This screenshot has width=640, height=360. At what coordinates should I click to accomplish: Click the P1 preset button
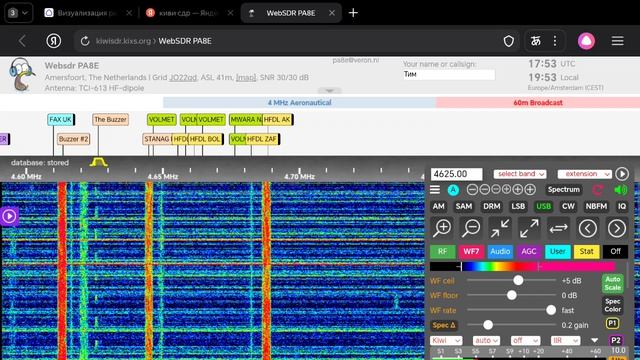pyautogui.click(x=612, y=324)
